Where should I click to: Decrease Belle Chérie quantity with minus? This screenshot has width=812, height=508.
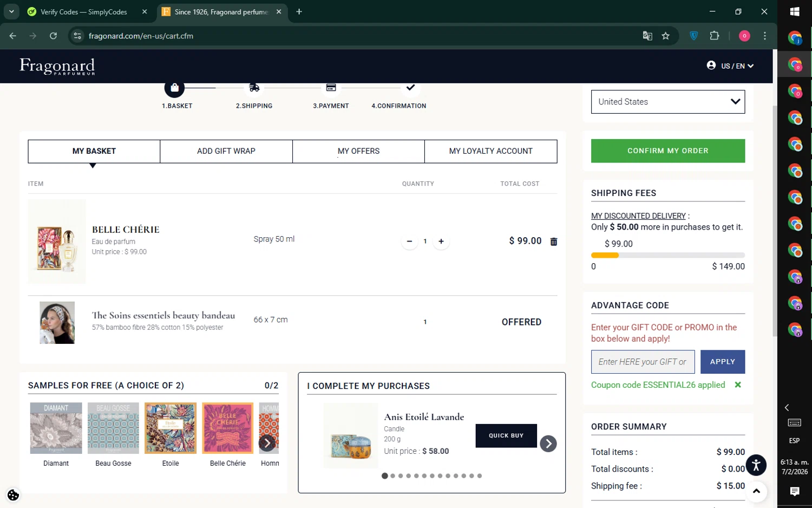(409, 242)
